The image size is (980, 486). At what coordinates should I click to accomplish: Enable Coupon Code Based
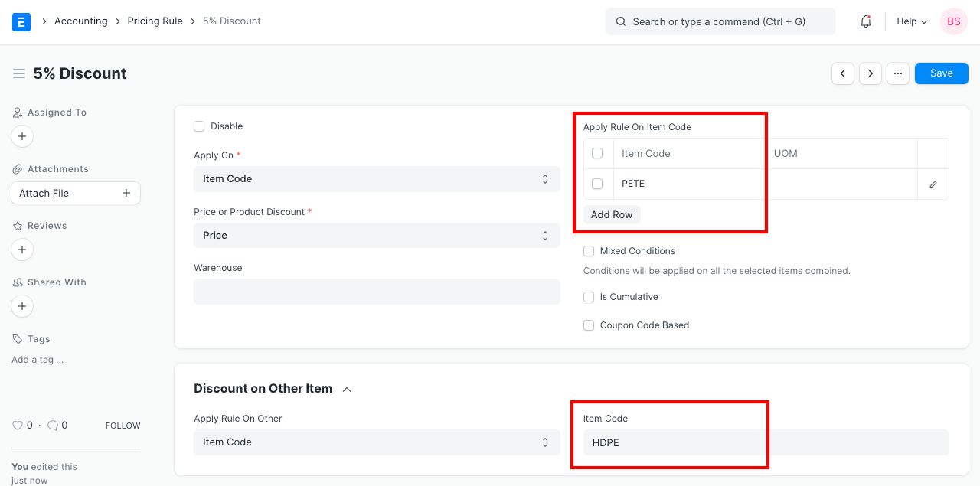click(589, 325)
